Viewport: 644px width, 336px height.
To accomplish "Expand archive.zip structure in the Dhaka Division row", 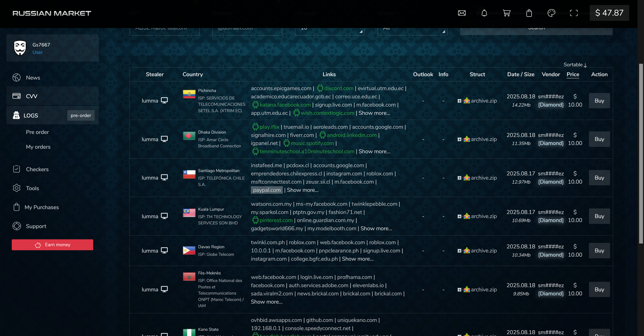I will coord(459,139).
